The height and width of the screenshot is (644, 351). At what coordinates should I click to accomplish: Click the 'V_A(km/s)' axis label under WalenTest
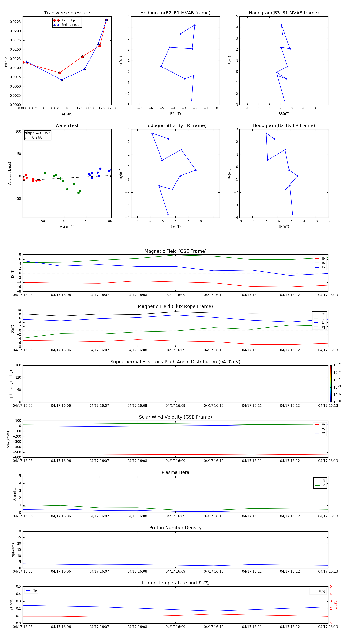click(x=67, y=227)
